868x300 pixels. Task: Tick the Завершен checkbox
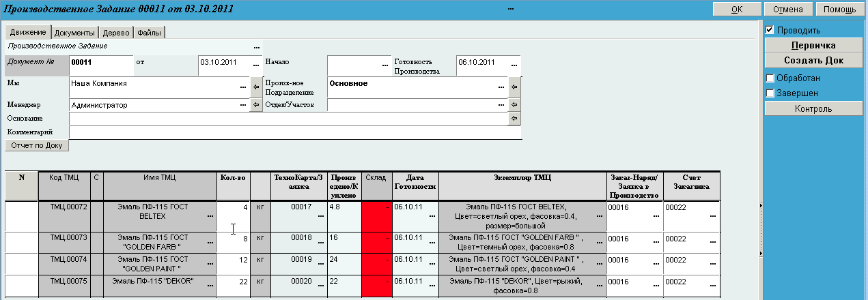pos(770,93)
